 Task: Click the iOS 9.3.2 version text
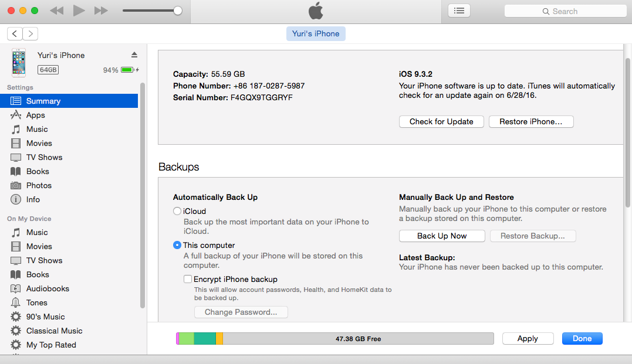pos(415,74)
